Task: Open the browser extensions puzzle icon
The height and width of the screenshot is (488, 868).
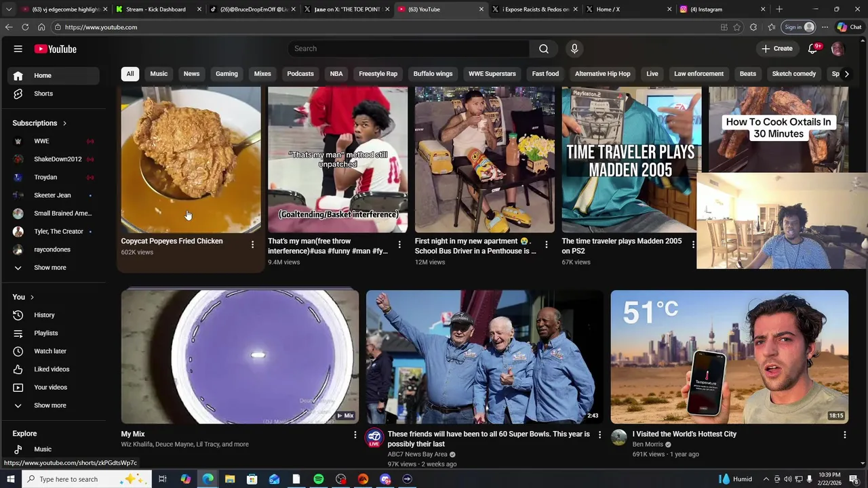Action: [x=753, y=27]
